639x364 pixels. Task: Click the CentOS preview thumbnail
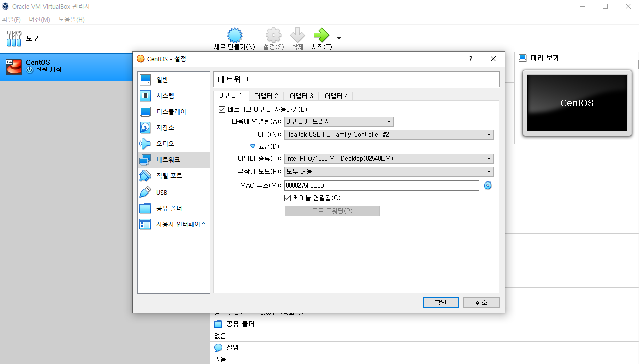pos(577,103)
